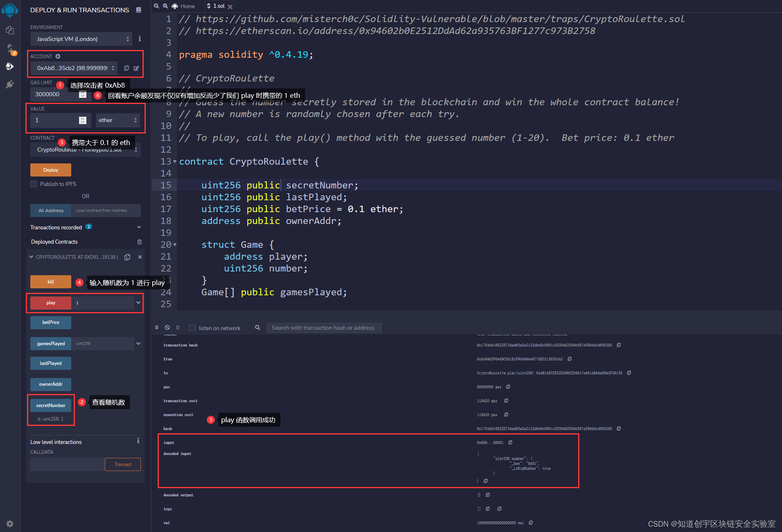Click the At Address button

pyautogui.click(x=51, y=211)
